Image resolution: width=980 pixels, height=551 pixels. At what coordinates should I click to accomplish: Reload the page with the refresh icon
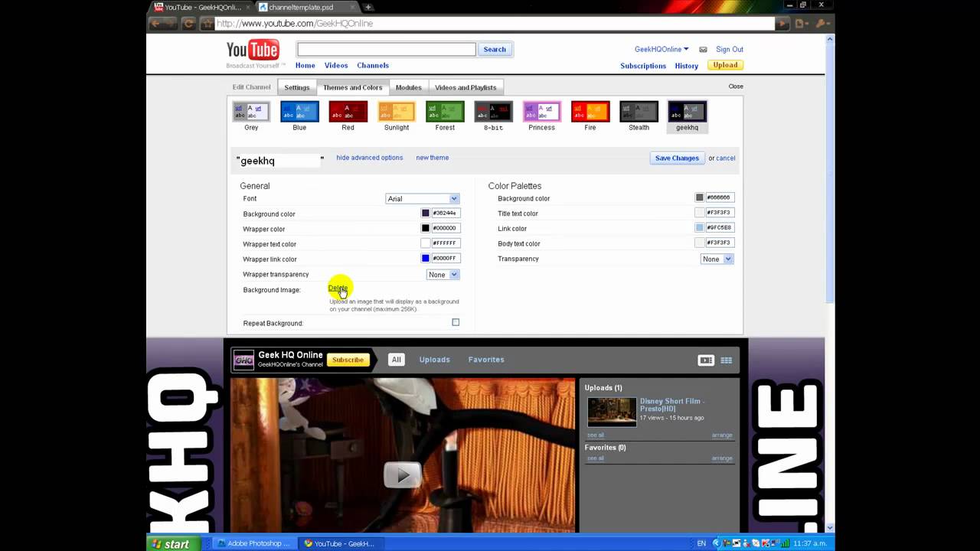tap(189, 24)
